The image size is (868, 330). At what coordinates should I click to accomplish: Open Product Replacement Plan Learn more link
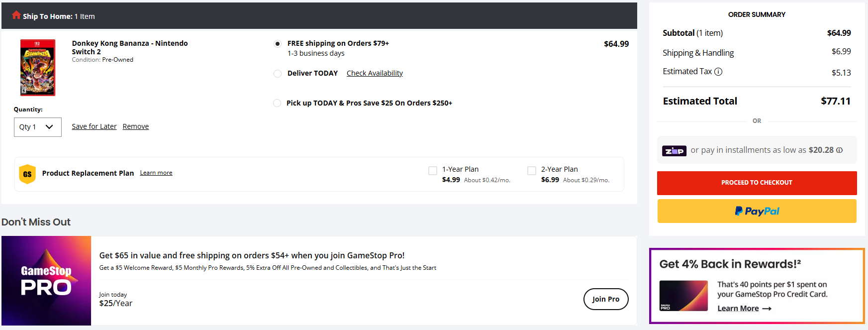coord(156,173)
